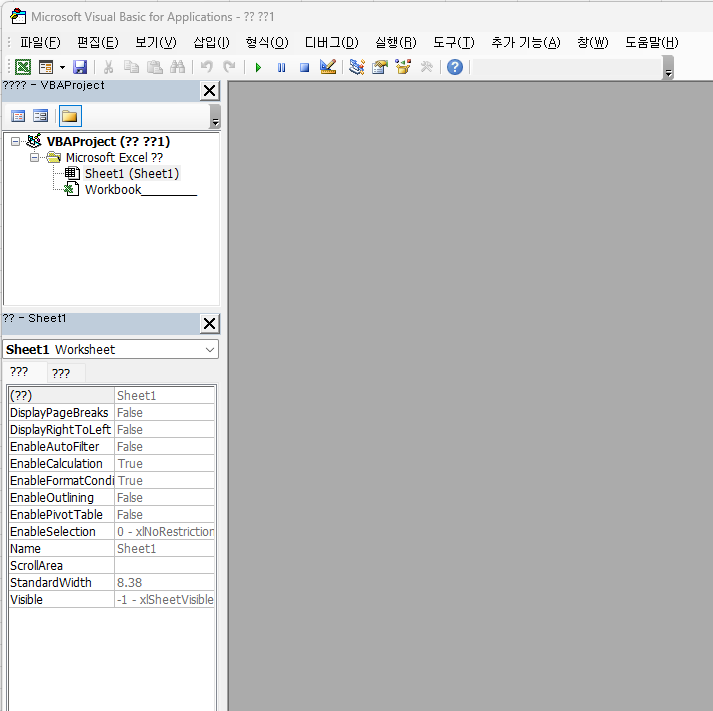Image resolution: width=713 pixels, height=711 pixels.
Task: Click the Copy icon in toolbar
Action: (131, 67)
